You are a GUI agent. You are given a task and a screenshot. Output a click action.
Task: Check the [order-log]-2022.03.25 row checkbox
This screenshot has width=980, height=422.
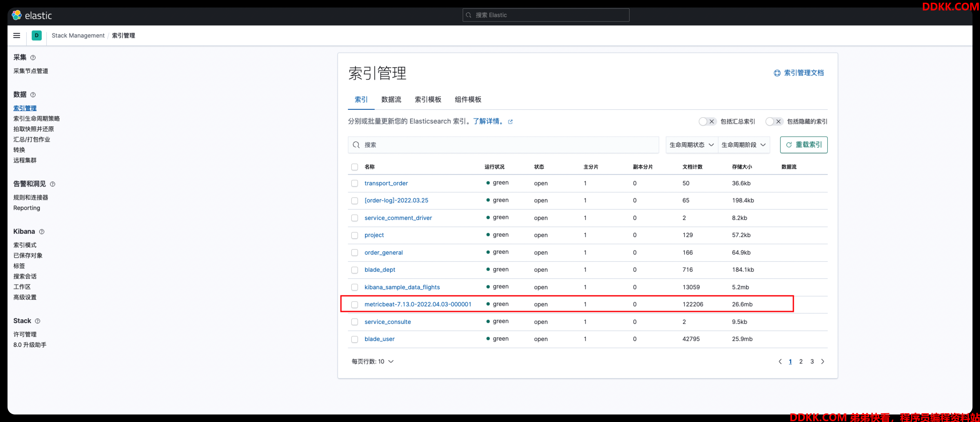355,201
